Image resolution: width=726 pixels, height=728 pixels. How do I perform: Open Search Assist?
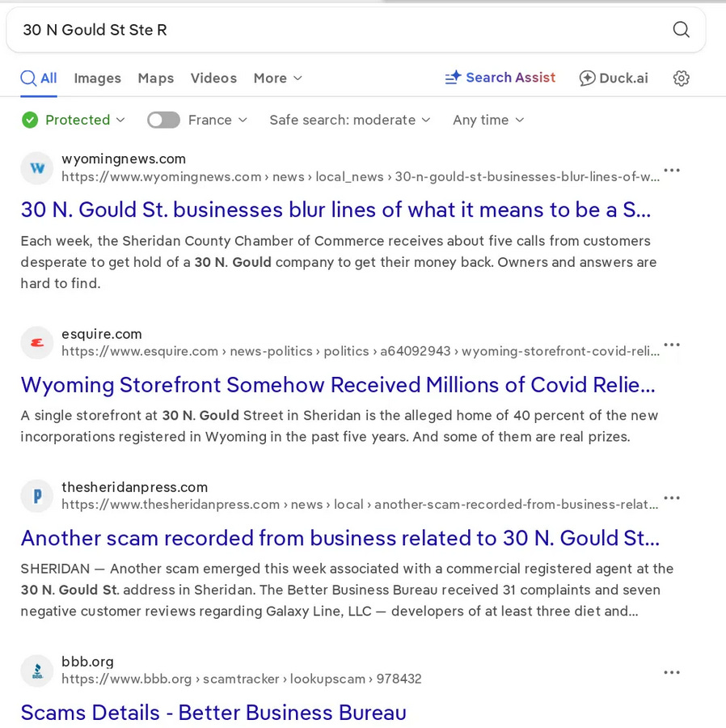click(x=500, y=78)
